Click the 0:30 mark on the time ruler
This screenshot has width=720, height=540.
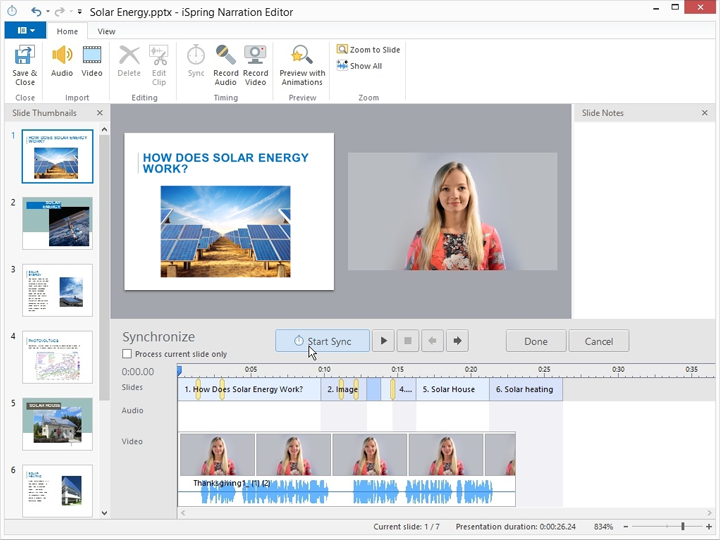coord(618,369)
